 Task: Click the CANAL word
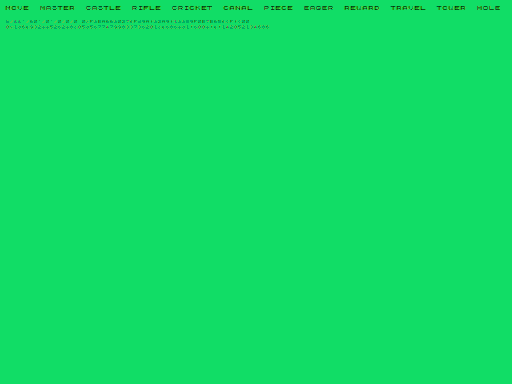point(238,8)
